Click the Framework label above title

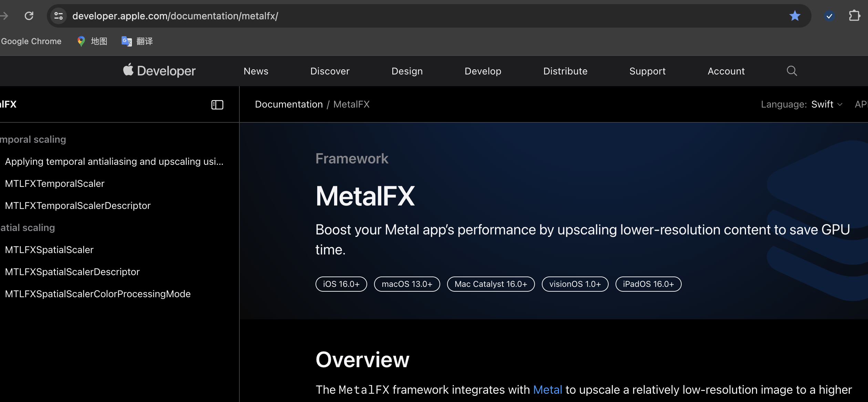(x=352, y=159)
